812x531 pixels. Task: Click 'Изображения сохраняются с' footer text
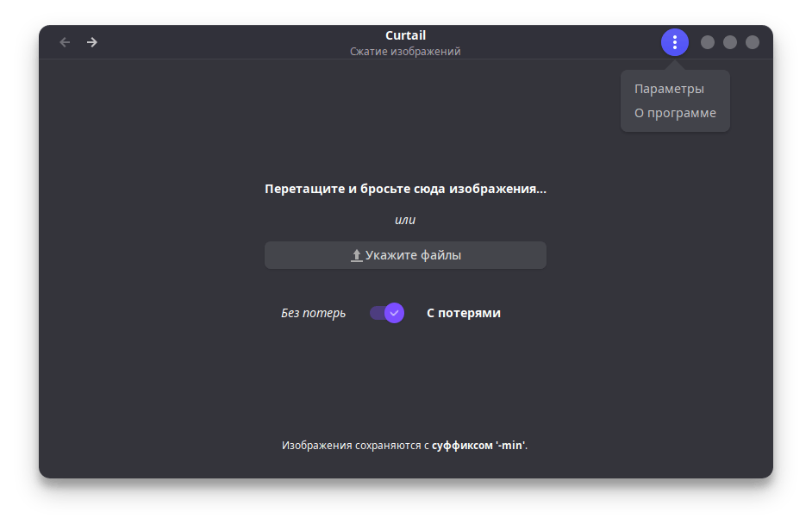(356, 446)
